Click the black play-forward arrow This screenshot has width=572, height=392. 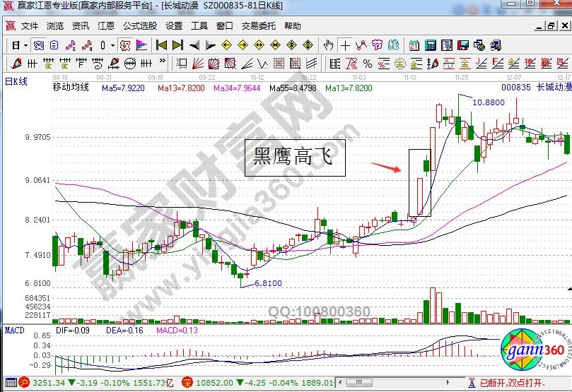tap(210, 45)
